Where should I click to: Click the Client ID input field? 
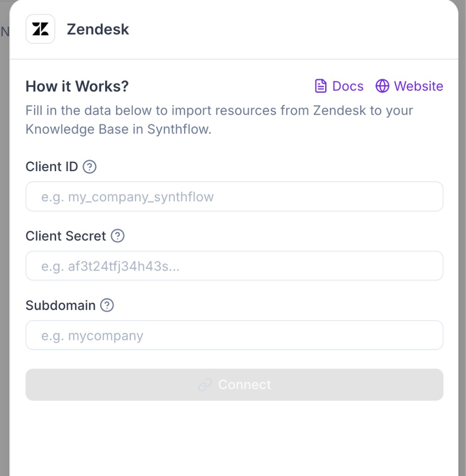pyautogui.click(x=234, y=196)
